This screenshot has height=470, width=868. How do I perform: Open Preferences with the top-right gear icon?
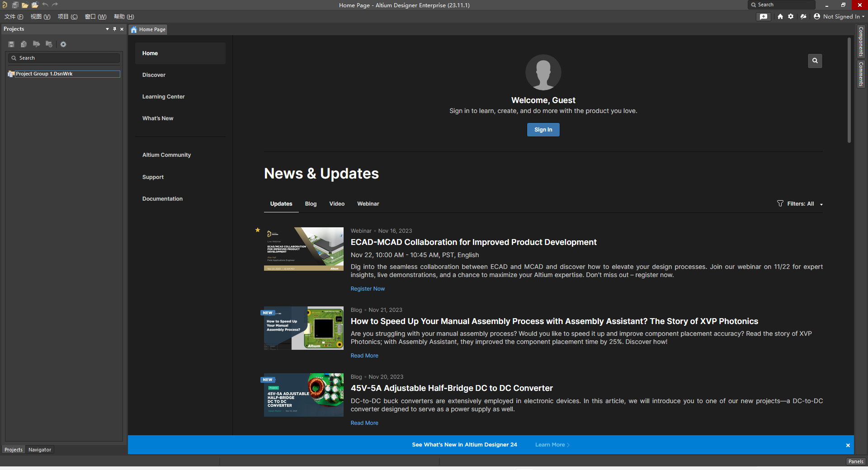click(791, 17)
